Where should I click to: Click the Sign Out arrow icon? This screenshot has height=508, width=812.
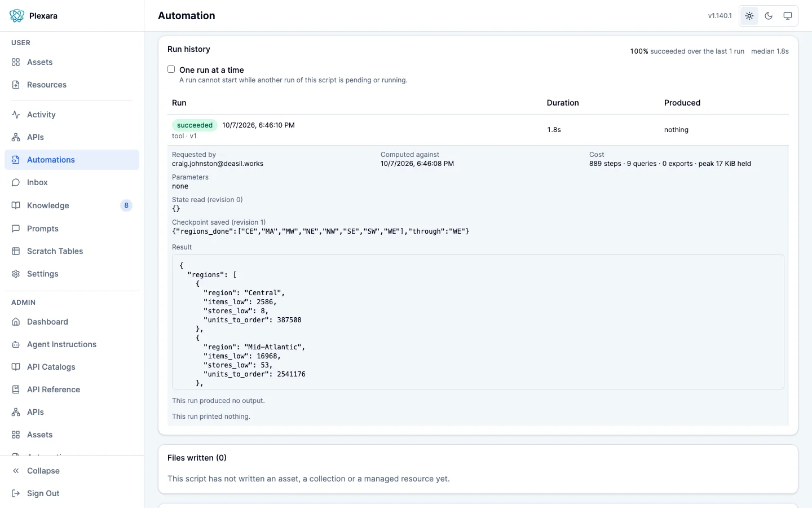(16, 493)
